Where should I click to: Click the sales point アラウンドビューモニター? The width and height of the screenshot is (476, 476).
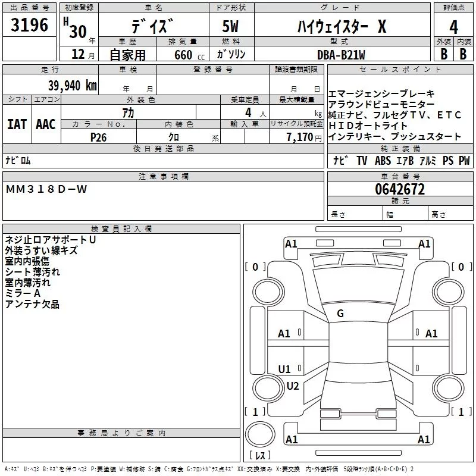click(381, 105)
